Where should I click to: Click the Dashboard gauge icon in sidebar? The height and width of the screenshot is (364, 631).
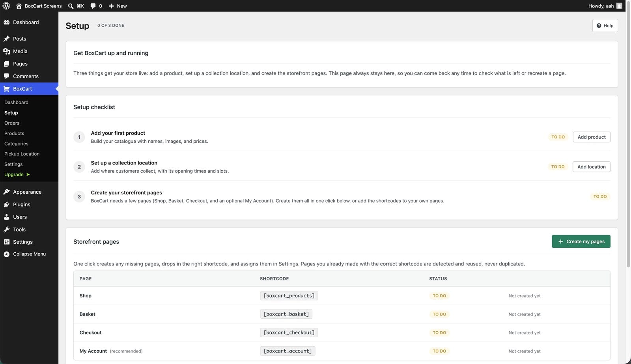pyautogui.click(x=7, y=22)
